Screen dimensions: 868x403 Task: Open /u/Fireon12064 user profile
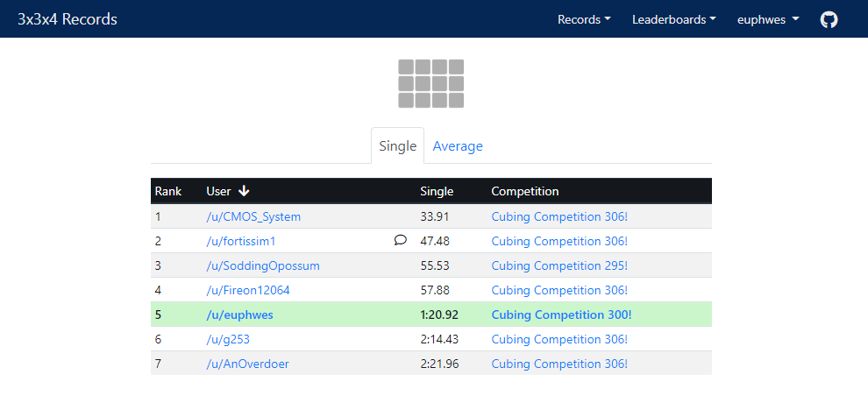click(x=248, y=290)
